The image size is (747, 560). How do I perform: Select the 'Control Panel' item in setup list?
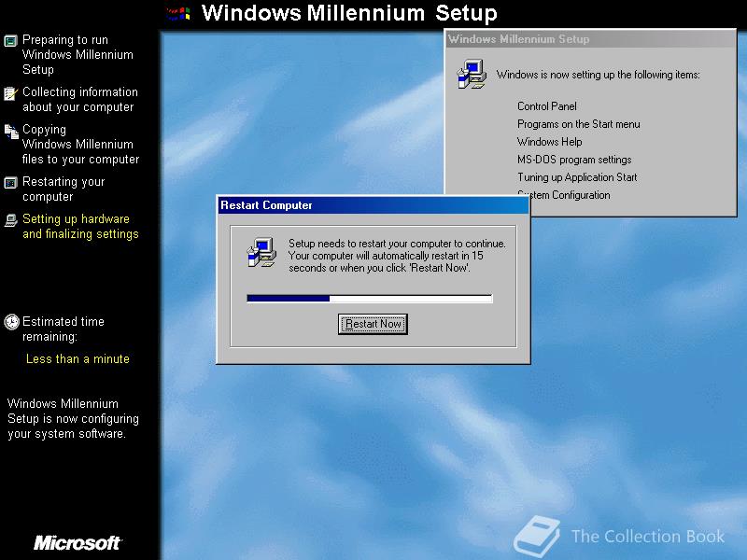coord(546,106)
